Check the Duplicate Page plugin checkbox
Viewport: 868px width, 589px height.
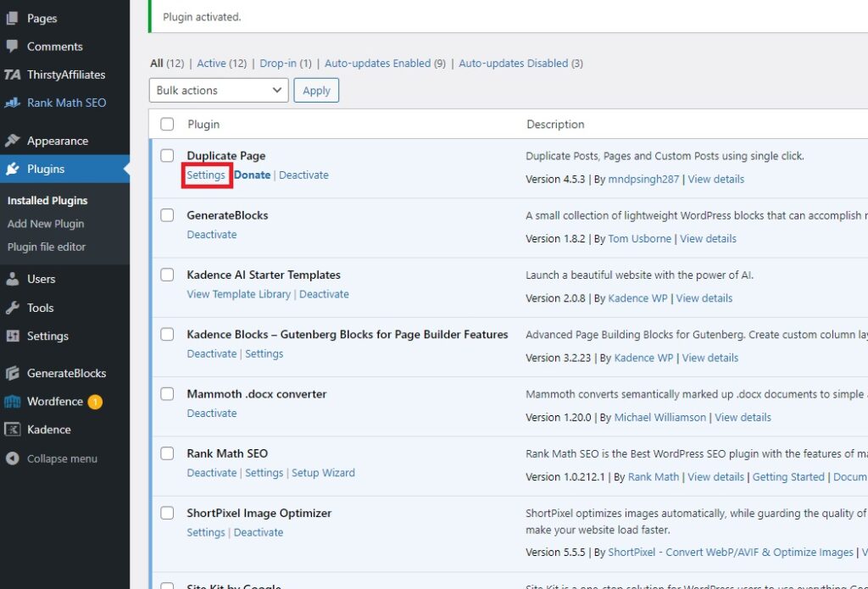[x=167, y=156]
